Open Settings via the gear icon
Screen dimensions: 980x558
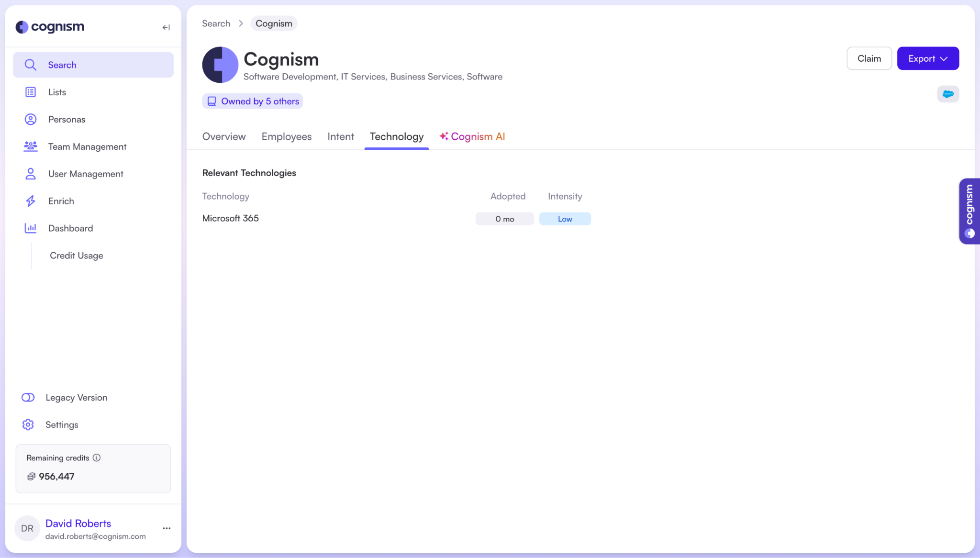pos(28,424)
